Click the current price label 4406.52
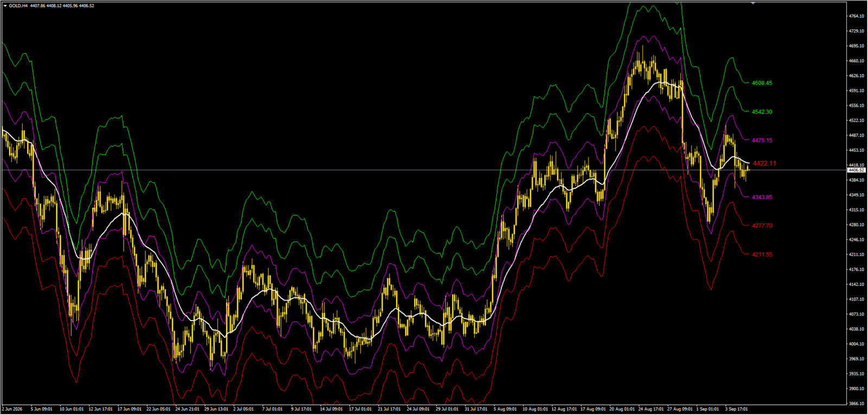Viewport: 868px width, 415px height. 857,170
